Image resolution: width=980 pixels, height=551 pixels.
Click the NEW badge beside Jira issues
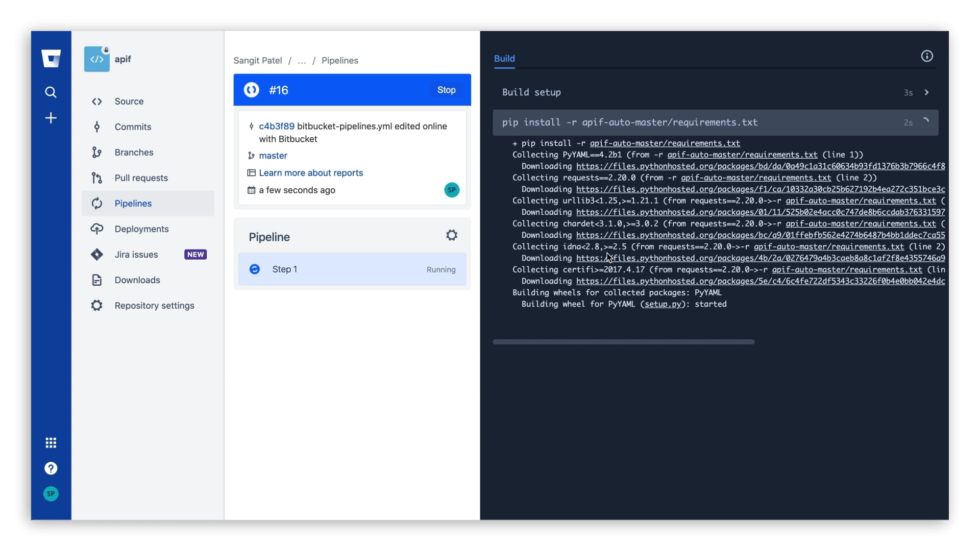195,255
